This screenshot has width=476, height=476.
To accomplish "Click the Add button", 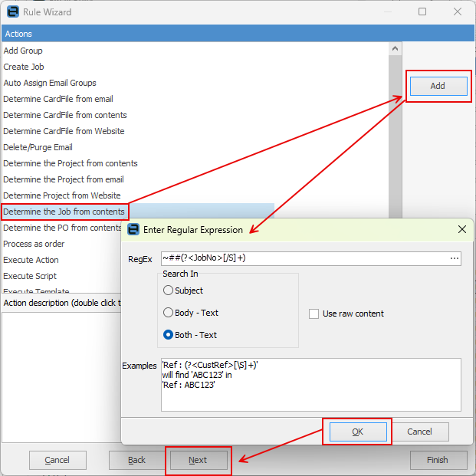I will [x=438, y=86].
